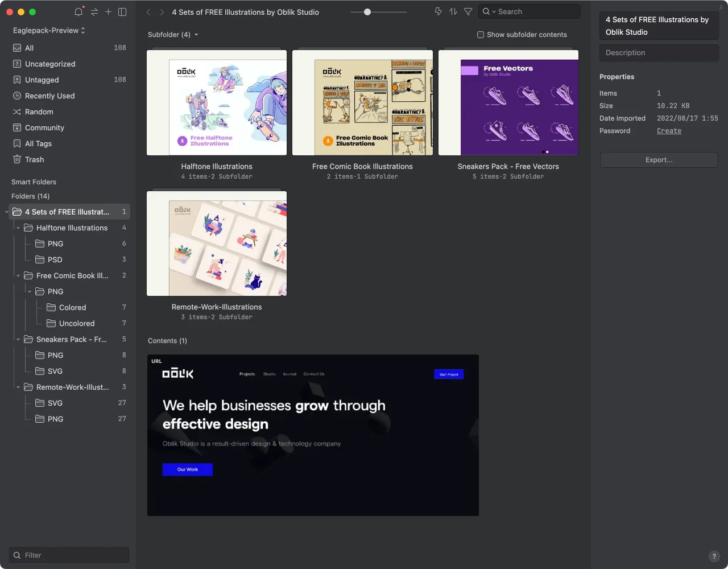
Task: Collapse the Sneakers Pack tree folder
Action: pyautogui.click(x=18, y=339)
